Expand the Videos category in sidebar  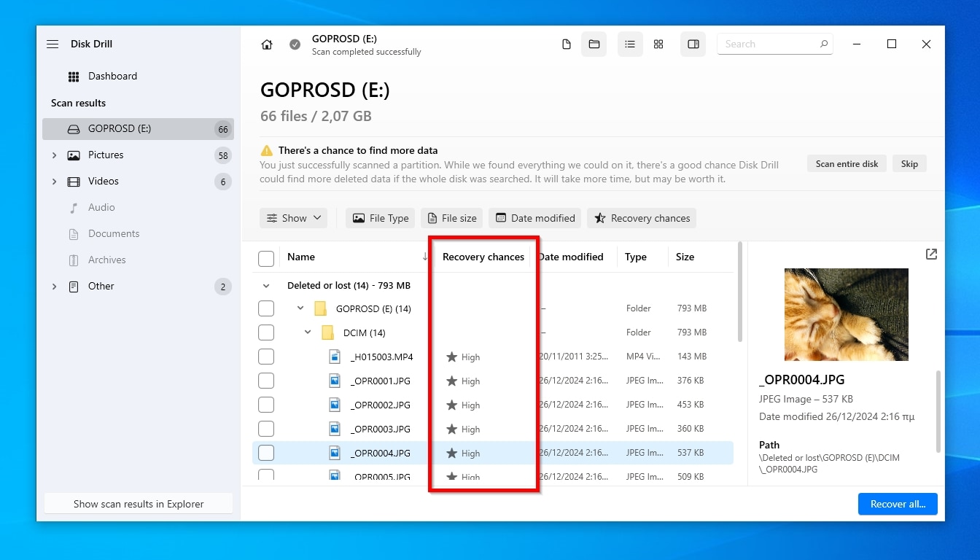tap(54, 182)
